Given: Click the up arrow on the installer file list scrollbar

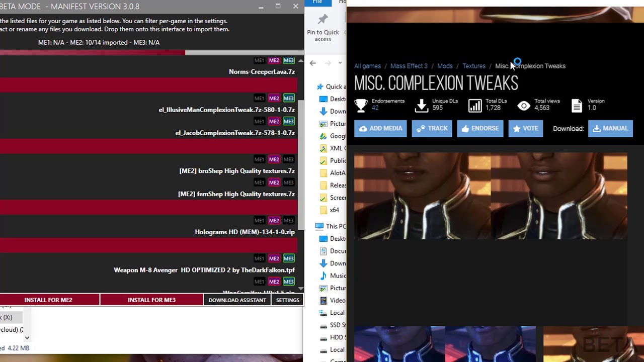Looking at the screenshot, I should [301, 61].
